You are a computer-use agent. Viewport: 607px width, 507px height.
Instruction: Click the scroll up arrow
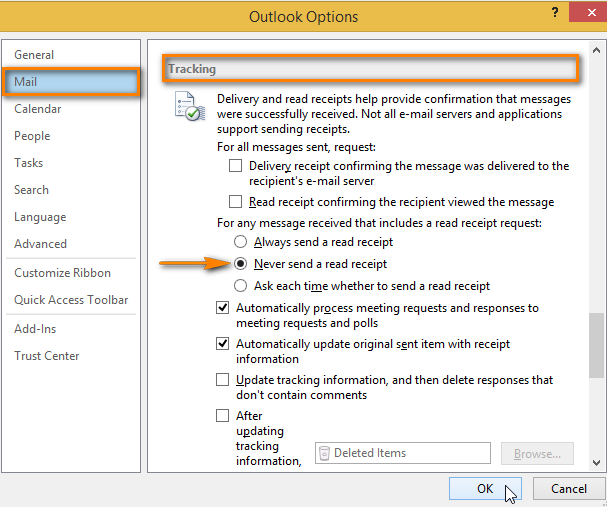tap(597, 50)
